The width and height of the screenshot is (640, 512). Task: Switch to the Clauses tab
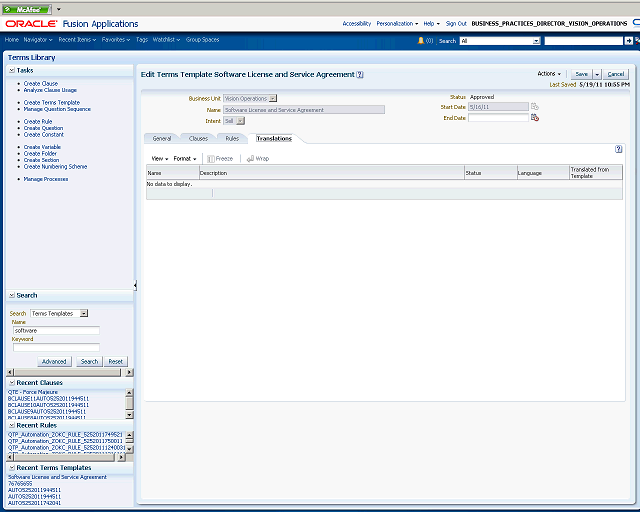(x=198, y=138)
